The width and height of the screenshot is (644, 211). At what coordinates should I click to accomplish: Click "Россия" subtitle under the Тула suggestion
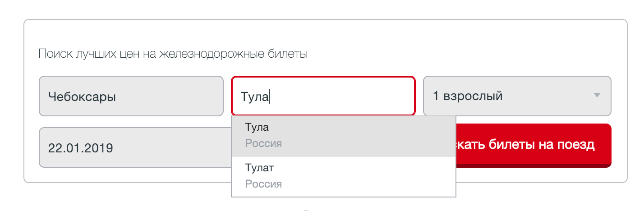click(x=263, y=144)
